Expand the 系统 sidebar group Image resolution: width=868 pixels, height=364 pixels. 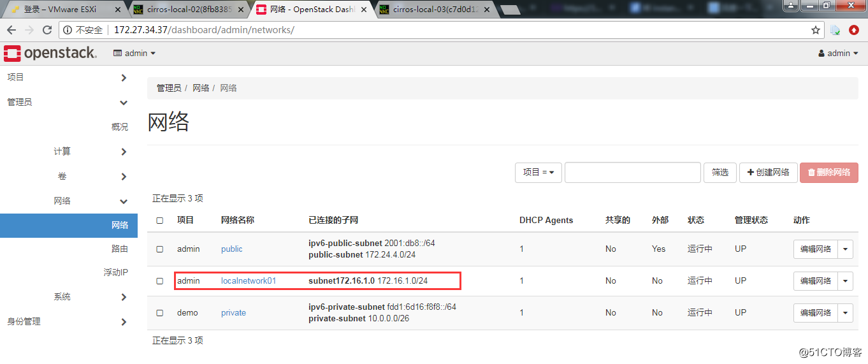coord(69,297)
